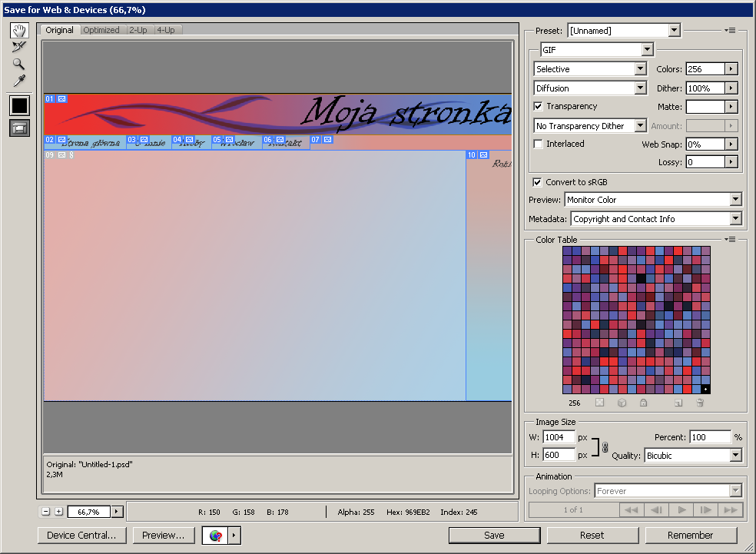
Task: Delete selected colors trash icon
Action: [x=700, y=403]
